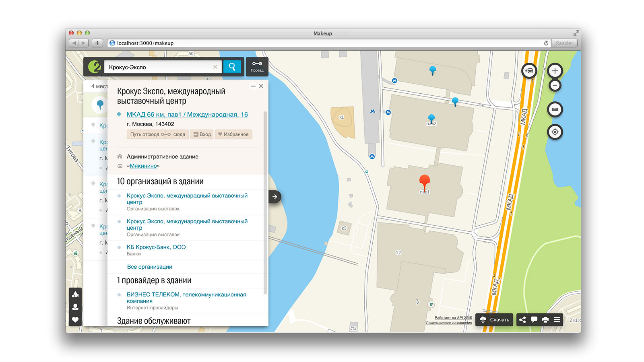Open the feedback speech bubble icon
This screenshot has width=644, height=362.
coord(534,320)
